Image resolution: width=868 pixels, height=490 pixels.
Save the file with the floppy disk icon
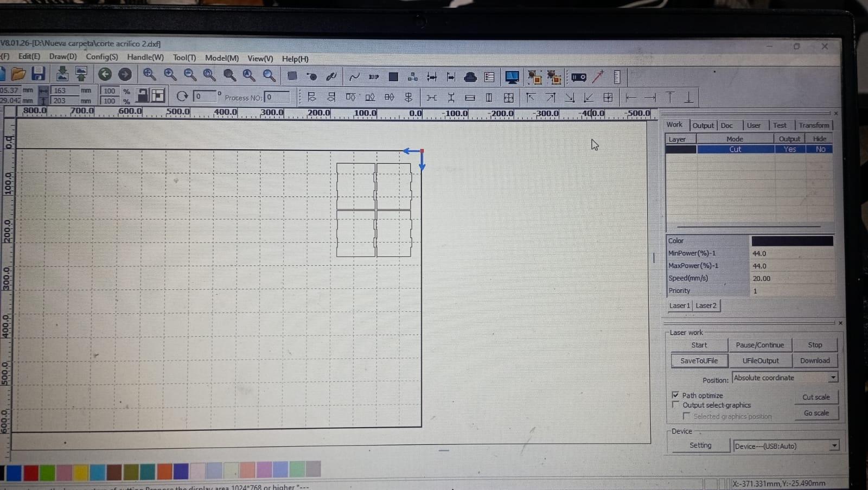pos(38,74)
